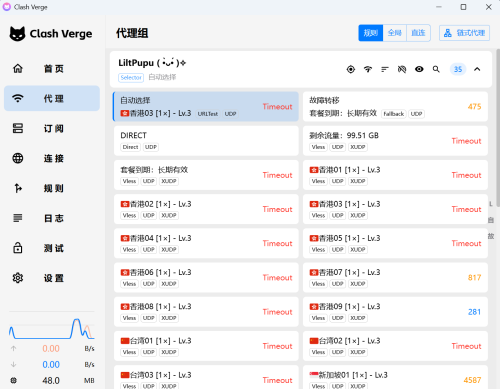
Task: Select the 故障转移 fallback proxy card
Action: click(x=395, y=107)
